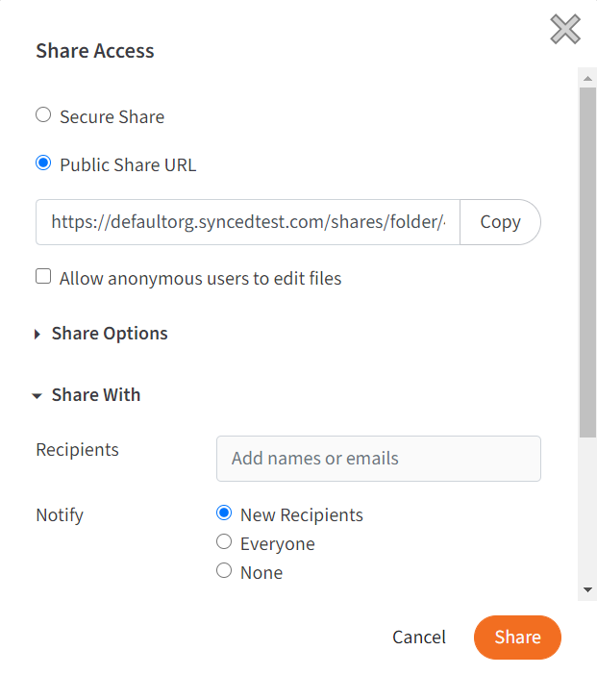Select the Public Share URL radio option
The height and width of the screenshot is (700, 597).
click(x=43, y=162)
